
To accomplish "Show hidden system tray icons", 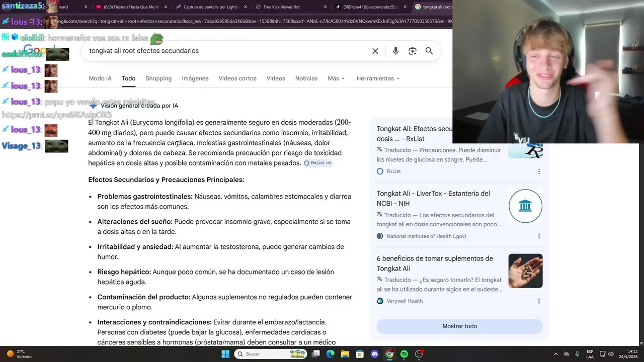I will tap(555, 354).
